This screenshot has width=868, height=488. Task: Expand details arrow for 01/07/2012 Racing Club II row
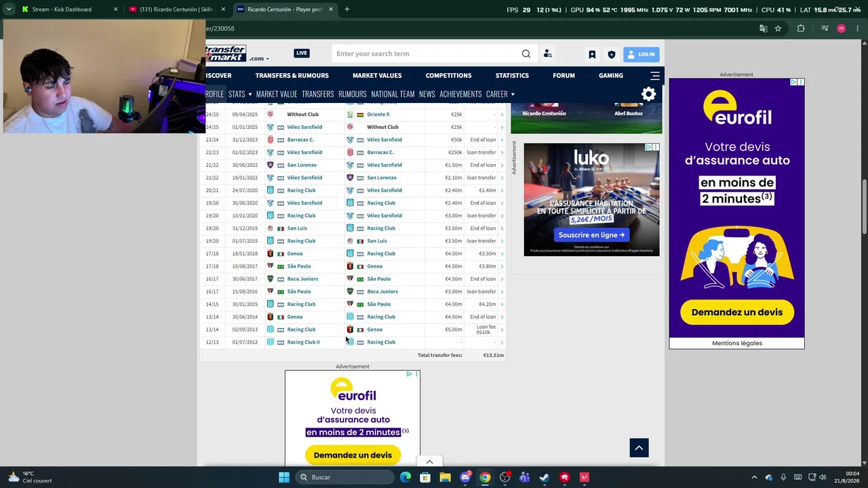click(502, 342)
